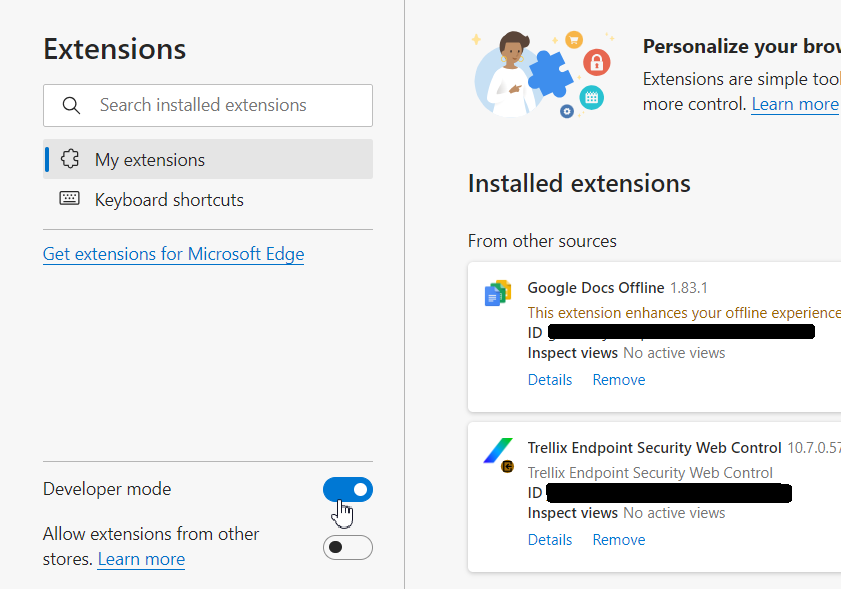Image resolution: width=841 pixels, height=589 pixels.
Task: Open the Keyboard shortcuts section
Action: (169, 200)
